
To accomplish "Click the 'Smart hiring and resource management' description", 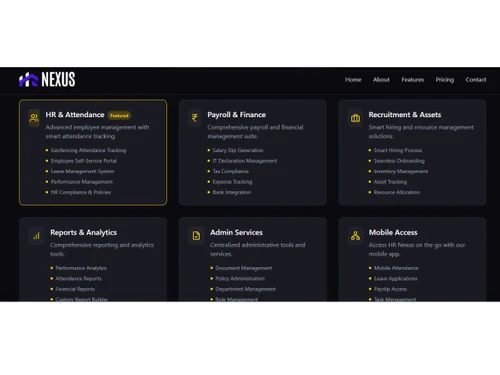I will click(421, 132).
